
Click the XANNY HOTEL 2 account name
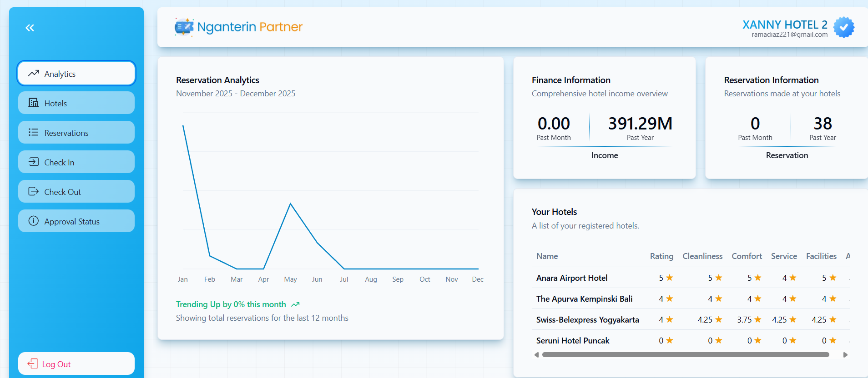point(785,25)
